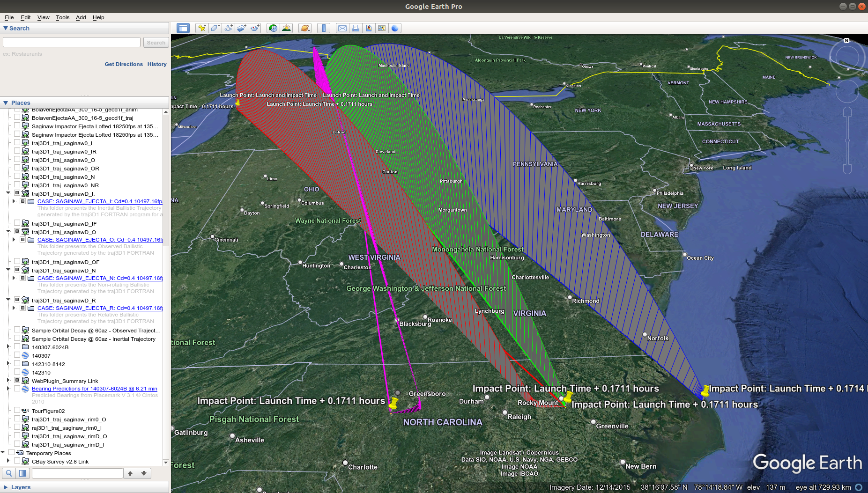Toggle checkbox for Sample Orbital Decay Inertial Trajectory
The image size is (868, 493).
pyautogui.click(x=17, y=338)
